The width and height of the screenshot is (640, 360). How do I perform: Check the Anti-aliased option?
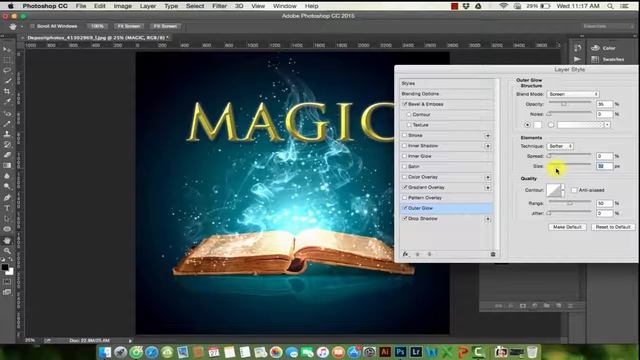tap(574, 190)
